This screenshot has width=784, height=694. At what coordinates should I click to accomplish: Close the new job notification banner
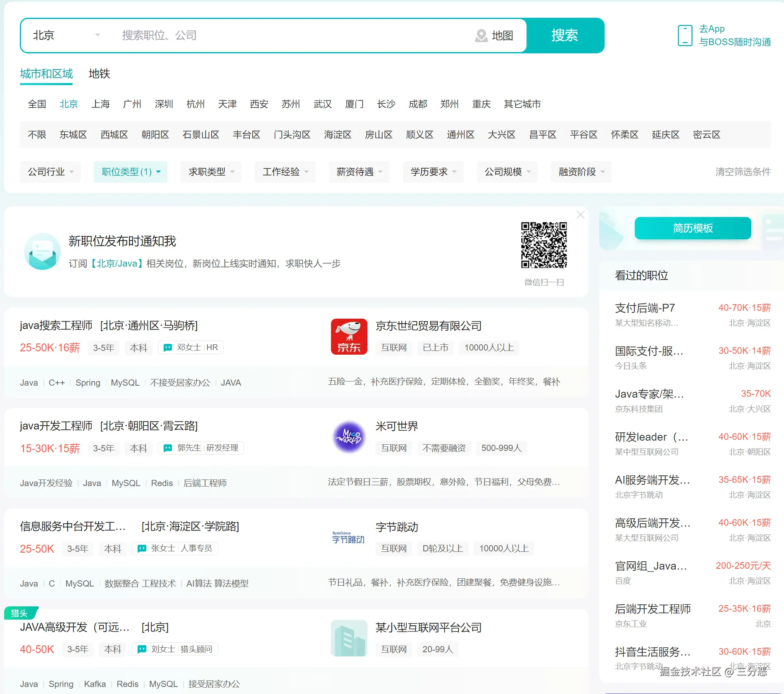580,215
